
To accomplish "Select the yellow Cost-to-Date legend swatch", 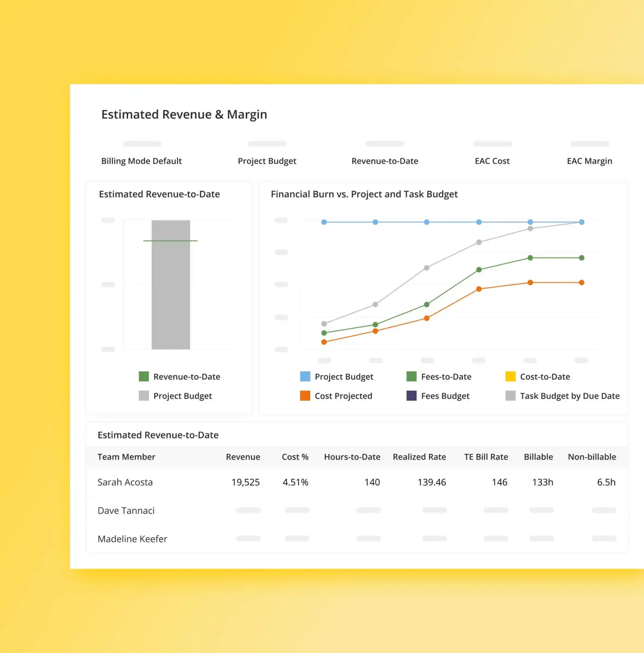I will pyautogui.click(x=511, y=377).
